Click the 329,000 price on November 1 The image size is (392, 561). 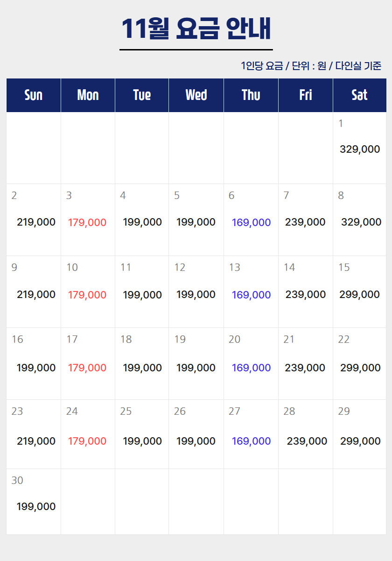coord(360,149)
